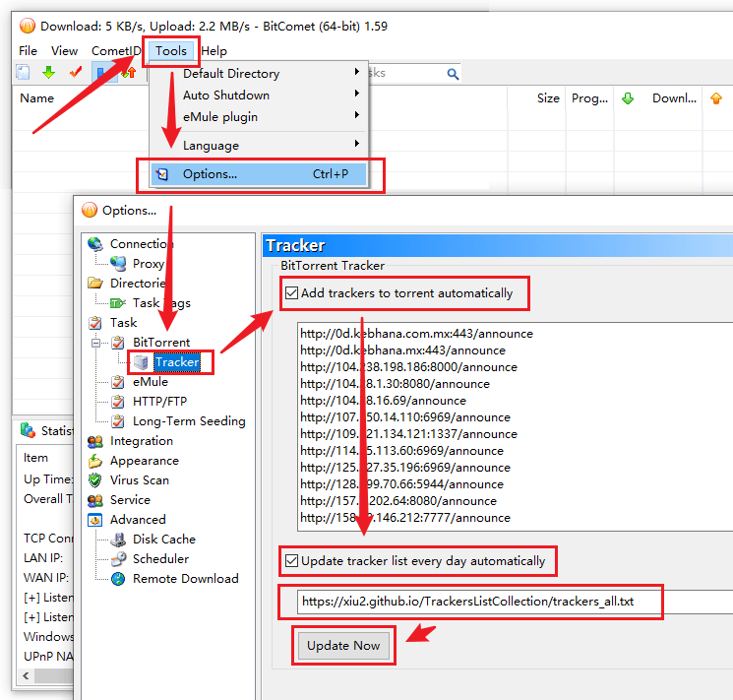This screenshot has height=700, width=733.
Task: Click the search magnifier icon
Action: click(453, 74)
